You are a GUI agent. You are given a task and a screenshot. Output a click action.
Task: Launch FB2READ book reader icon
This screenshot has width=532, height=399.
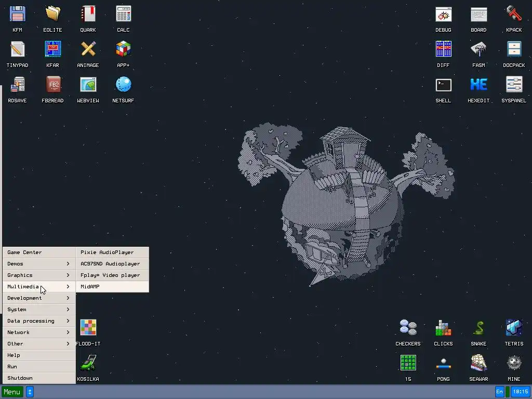(52, 85)
